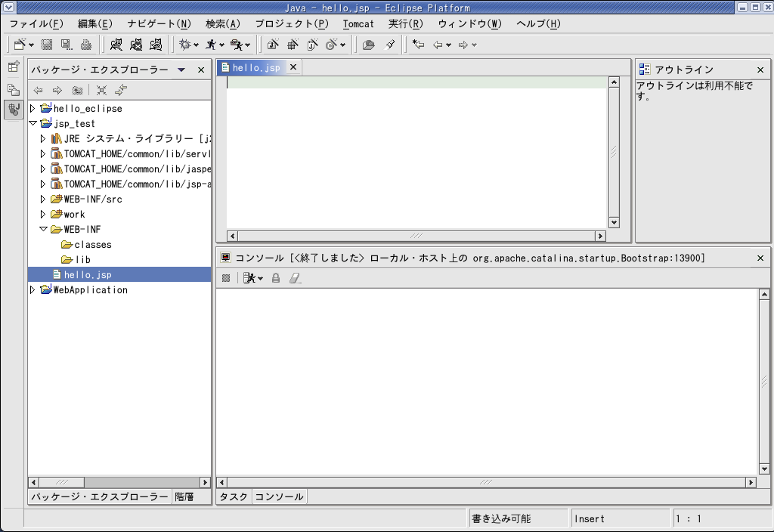Click the console Terminate square icon

point(226,278)
